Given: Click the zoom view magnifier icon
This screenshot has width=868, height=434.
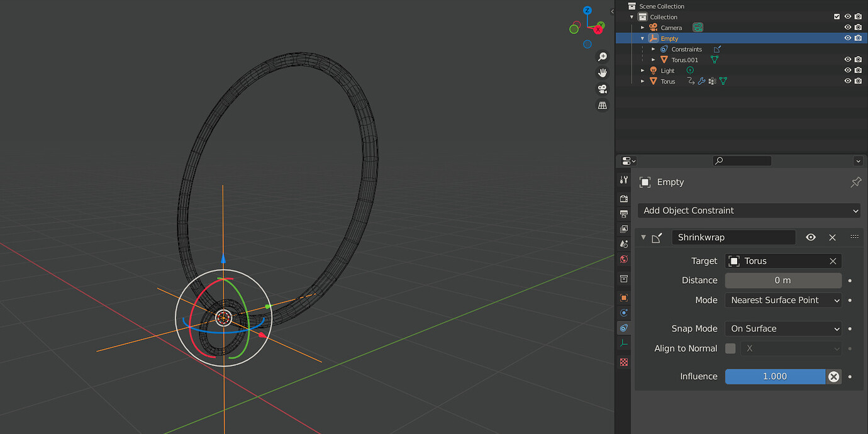Looking at the screenshot, I should tap(603, 57).
